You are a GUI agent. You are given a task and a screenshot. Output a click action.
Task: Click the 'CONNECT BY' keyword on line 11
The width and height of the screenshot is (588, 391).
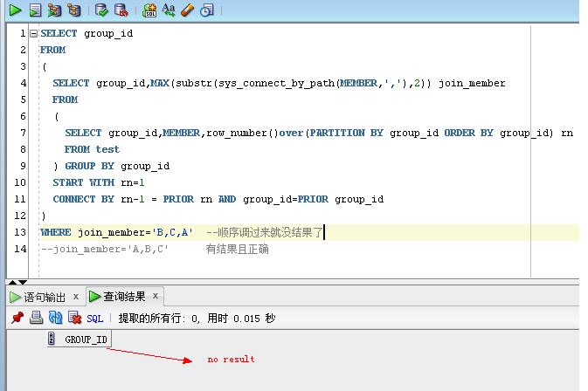pyautogui.click(x=83, y=199)
